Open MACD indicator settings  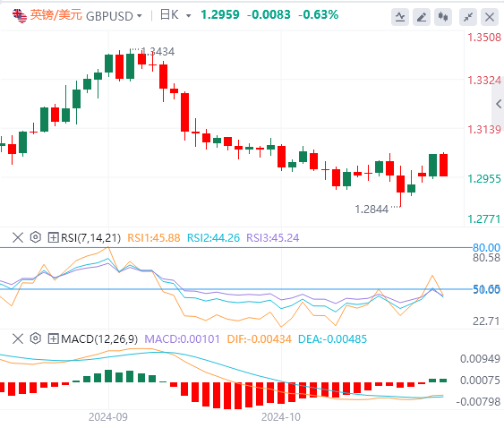(x=35, y=338)
